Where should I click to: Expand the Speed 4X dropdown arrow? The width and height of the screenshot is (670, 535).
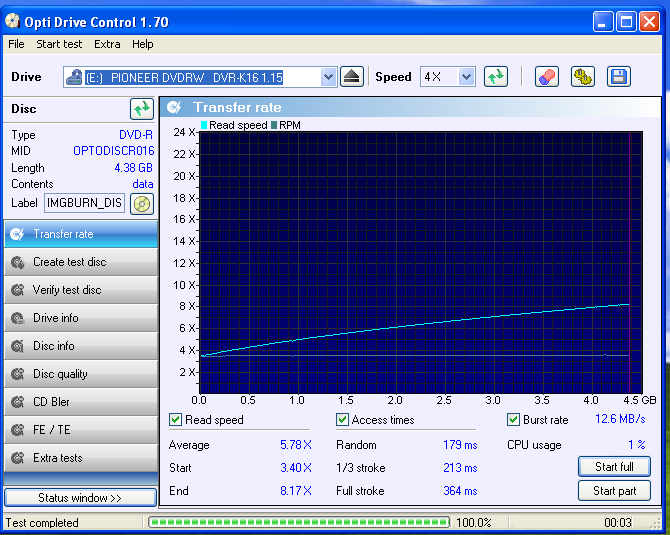467,77
